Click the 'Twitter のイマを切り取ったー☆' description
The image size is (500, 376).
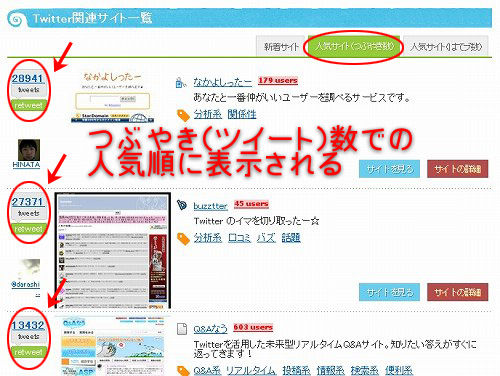257,221
